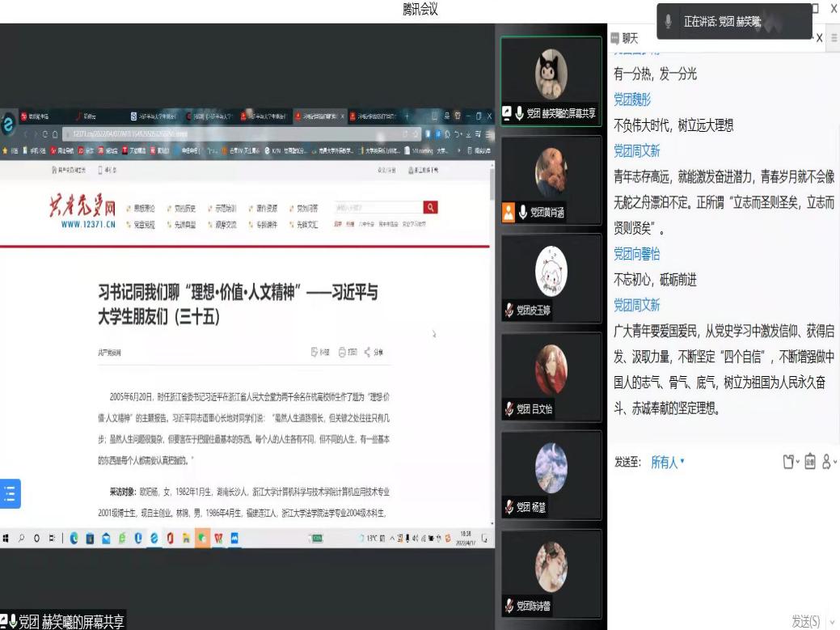Open Edge browser from the shared taskbar
840x630 pixels.
point(74,539)
